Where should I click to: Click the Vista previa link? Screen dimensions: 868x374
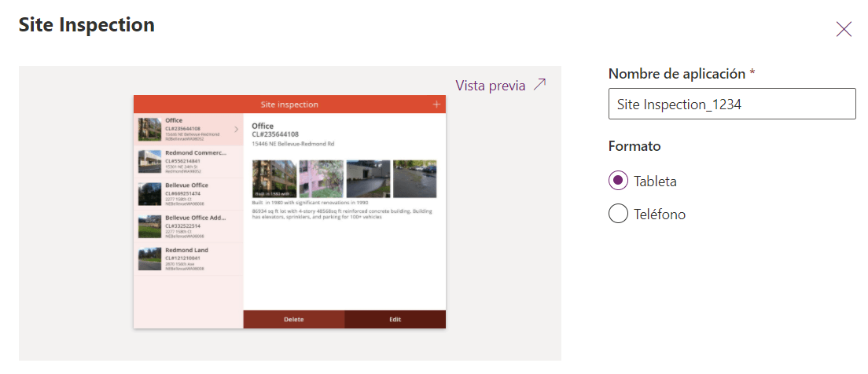491,86
